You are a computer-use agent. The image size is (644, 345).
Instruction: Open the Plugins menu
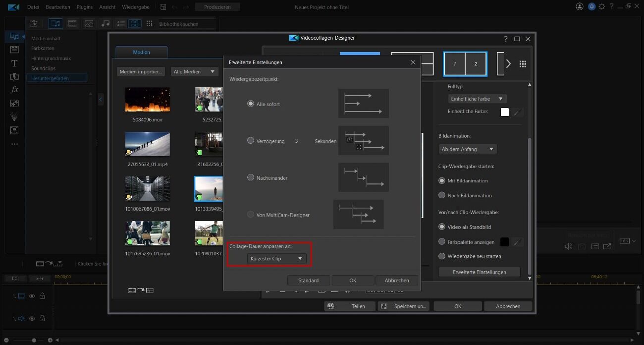85,7
